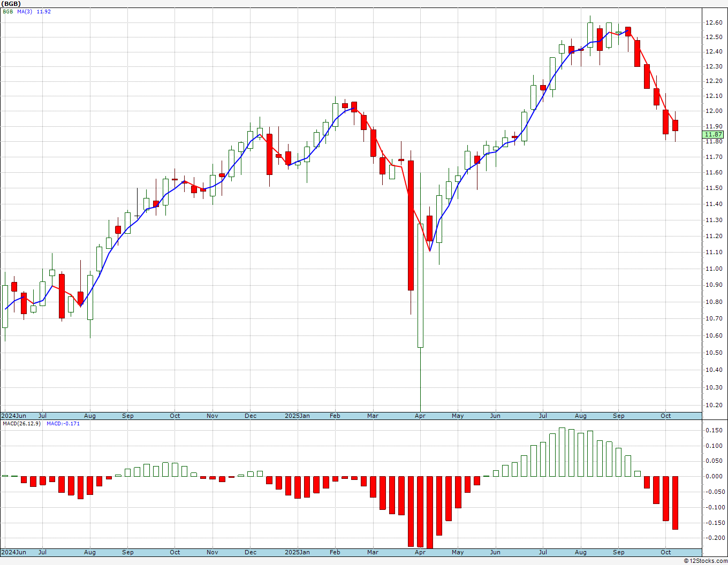This screenshot has width=728, height=565.
Task: Click the "12.30" price axis label
Action: click(x=714, y=66)
